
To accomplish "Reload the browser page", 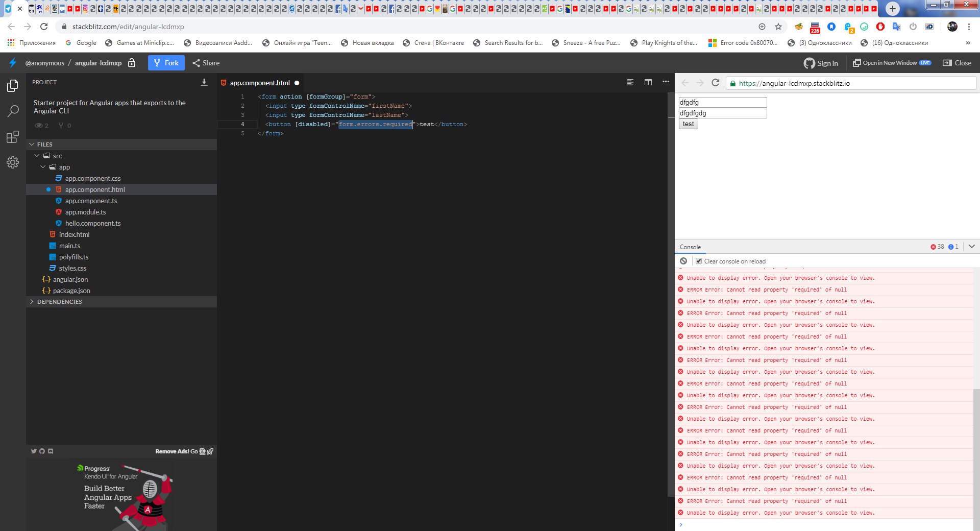I will click(x=44, y=27).
